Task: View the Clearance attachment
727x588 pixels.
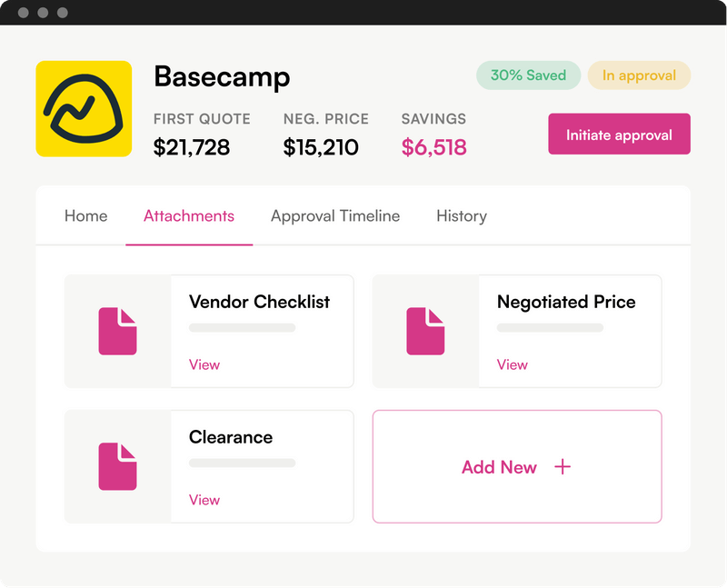Action: (x=204, y=500)
